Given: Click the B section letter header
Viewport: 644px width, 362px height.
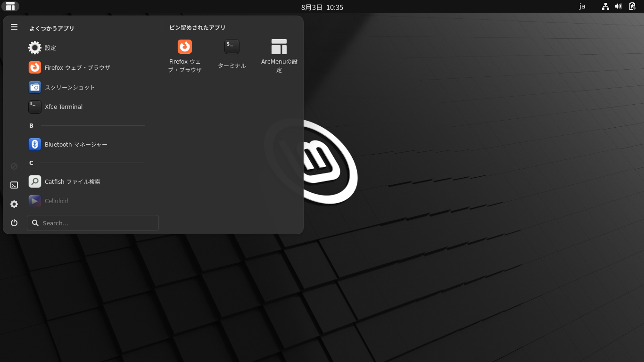Looking at the screenshot, I should (31, 126).
